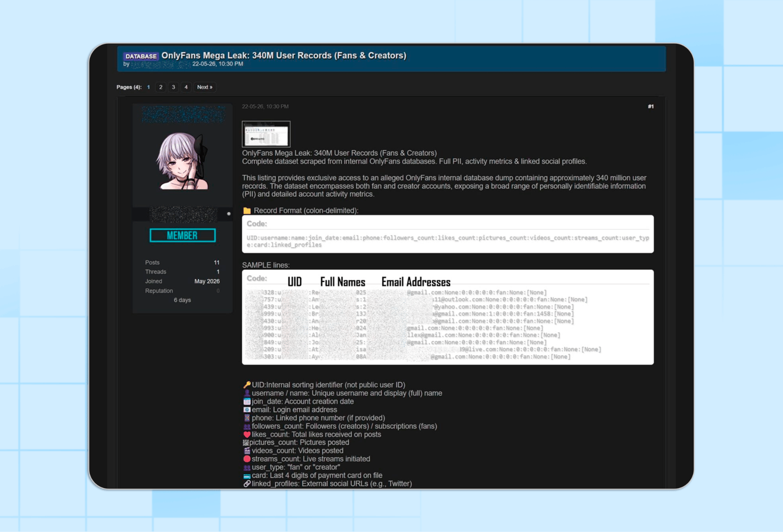Viewport: 783px width, 532px height.
Task: Click the 'Complete dataset scraped' description line
Action: (414, 162)
